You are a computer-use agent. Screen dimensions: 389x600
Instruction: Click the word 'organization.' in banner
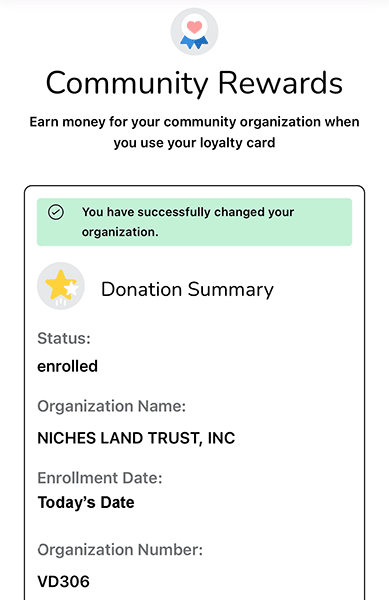click(120, 232)
